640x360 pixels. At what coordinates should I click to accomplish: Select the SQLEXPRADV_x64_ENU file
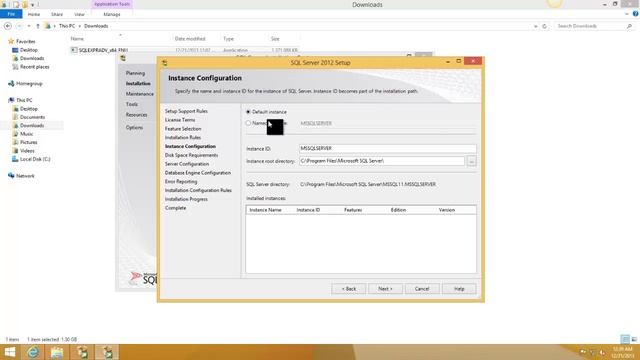pos(103,50)
